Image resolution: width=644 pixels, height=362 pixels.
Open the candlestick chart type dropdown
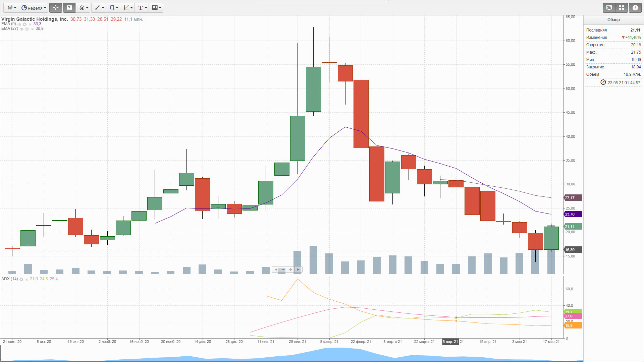pyautogui.click(x=12, y=8)
